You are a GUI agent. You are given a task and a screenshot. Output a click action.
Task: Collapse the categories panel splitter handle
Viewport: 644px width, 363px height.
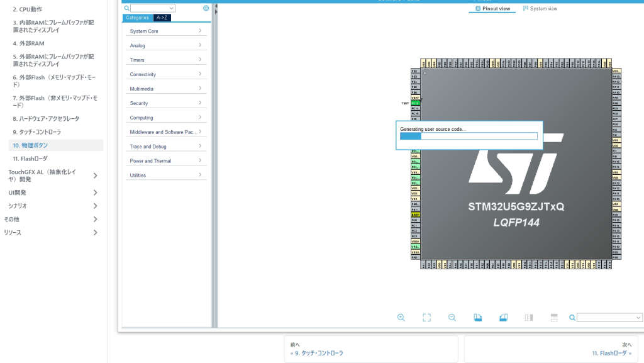[x=215, y=10]
